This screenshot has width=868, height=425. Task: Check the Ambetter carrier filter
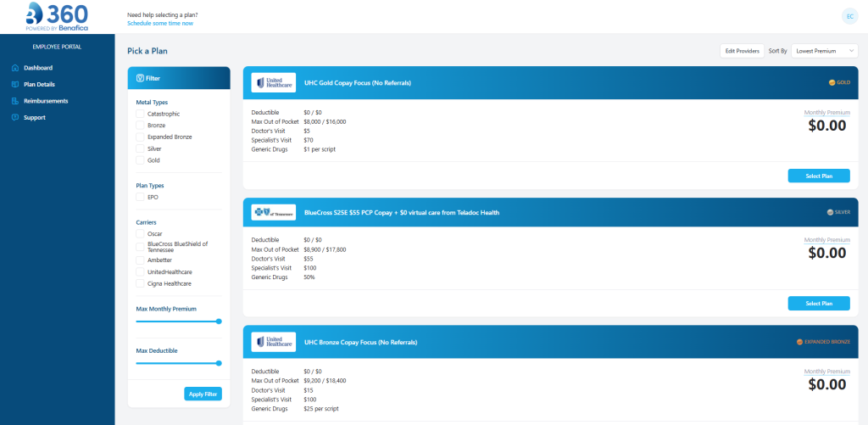tap(140, 260)
